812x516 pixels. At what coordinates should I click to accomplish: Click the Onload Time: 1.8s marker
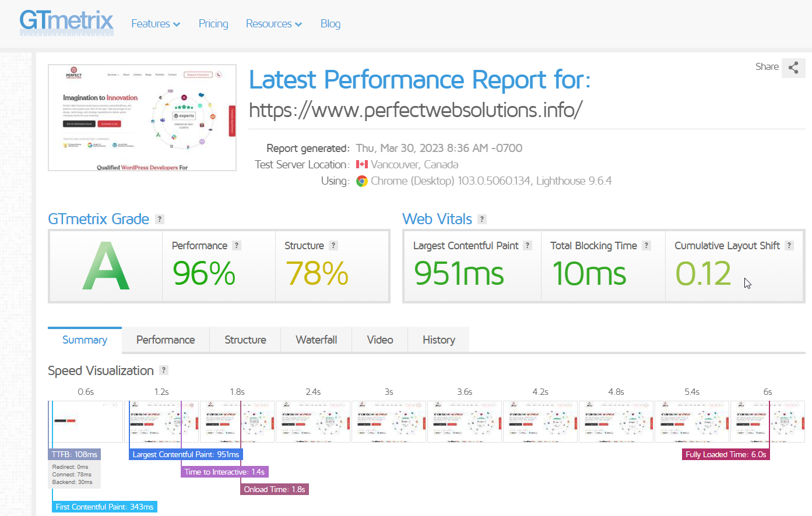point(275,489)
